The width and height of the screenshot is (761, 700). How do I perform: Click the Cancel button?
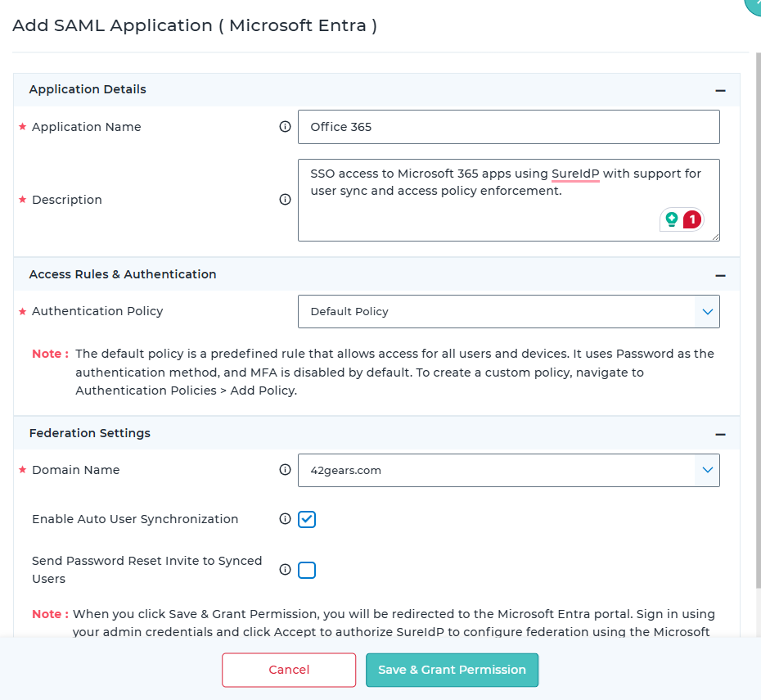pyautogui.click(x=289, y=670)
